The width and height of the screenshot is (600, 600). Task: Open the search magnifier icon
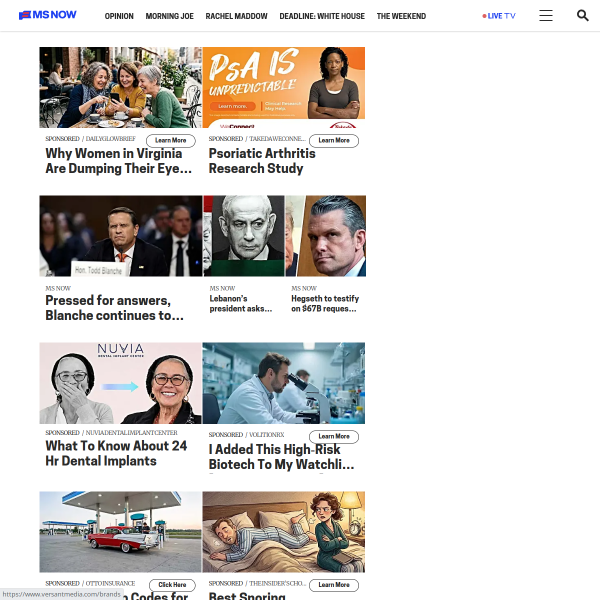582,16
